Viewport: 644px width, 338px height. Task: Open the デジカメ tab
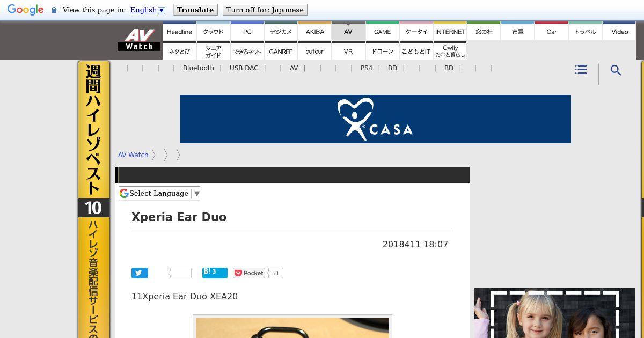coord(281,31)
